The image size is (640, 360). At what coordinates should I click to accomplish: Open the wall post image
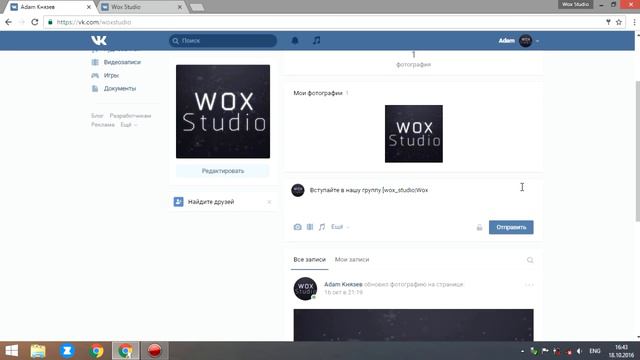[413, 325]
